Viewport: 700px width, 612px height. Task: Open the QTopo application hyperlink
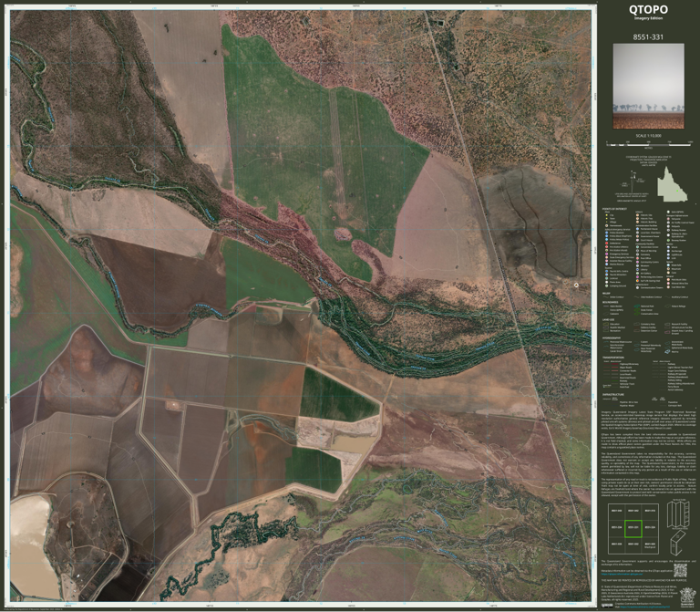tap(622, 574)
